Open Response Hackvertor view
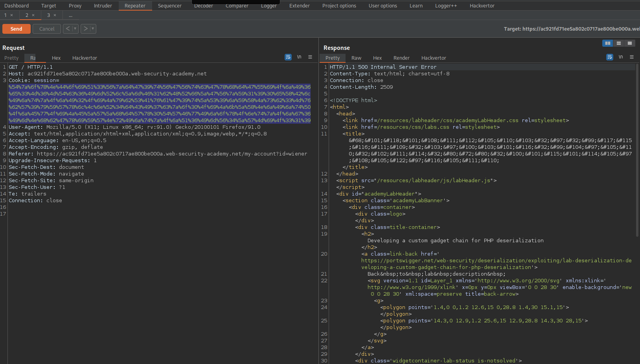The image size is (640, 364). (x=434, y=58)
